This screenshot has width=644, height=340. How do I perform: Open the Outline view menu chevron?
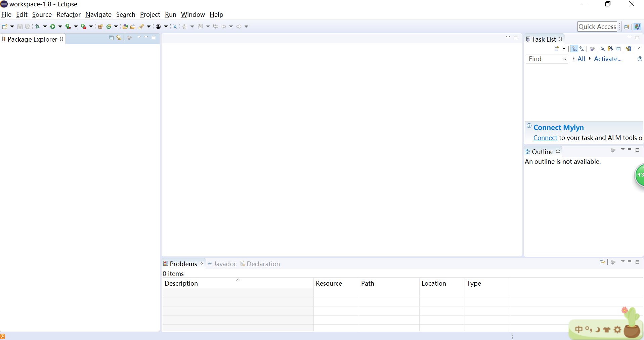tap(622, 150)
